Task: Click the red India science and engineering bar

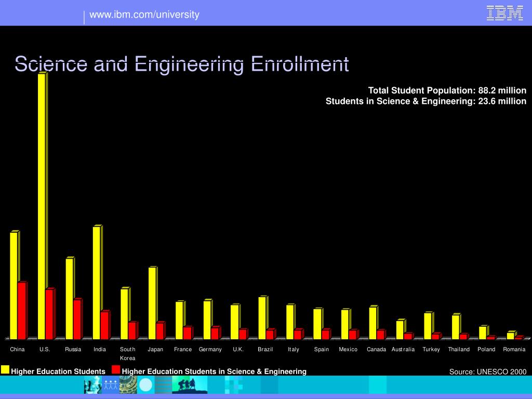Action: (x=104, y=325)
